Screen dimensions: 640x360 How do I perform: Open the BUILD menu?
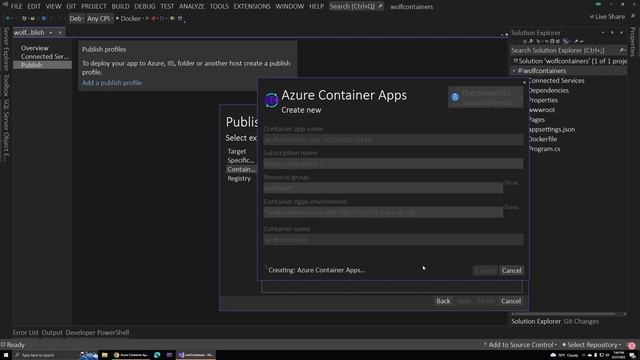coord(120,7)
